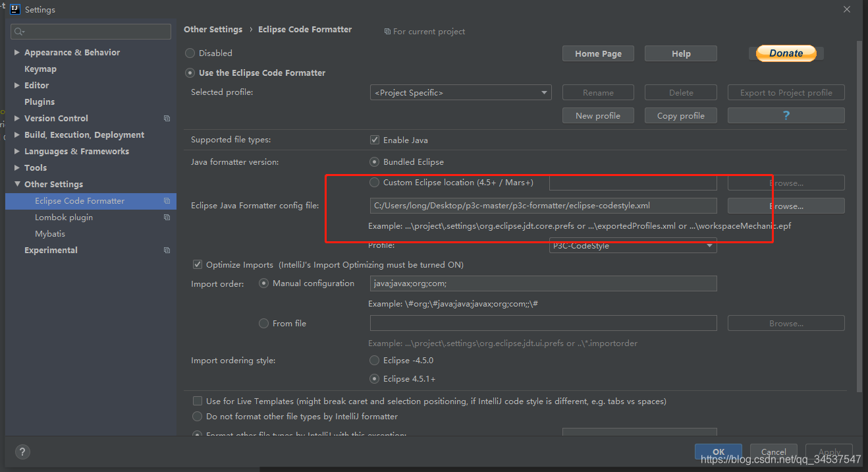Click the Copy profile button
Image resolution: width=868 pixels, height=472 pixels.
tap(681, 115)
